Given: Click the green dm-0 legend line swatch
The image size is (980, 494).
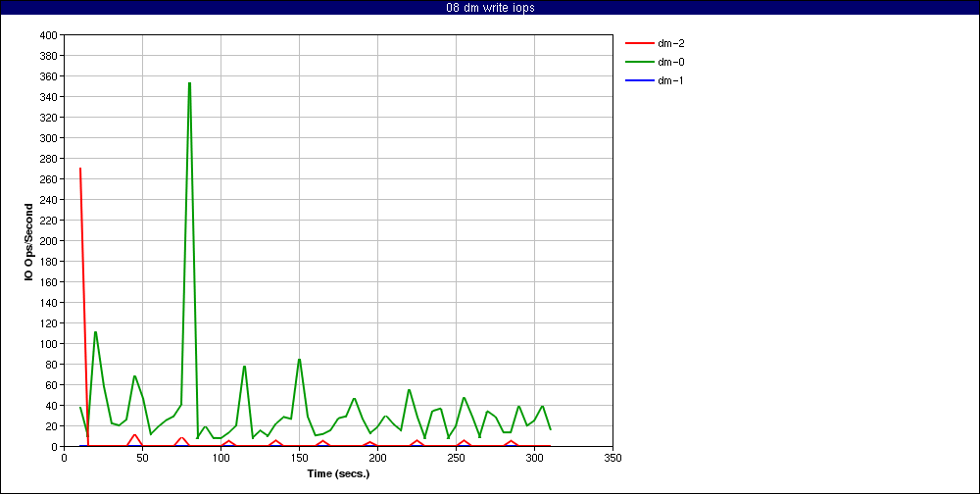Looking at the screenshot, I should coord(637,62).
